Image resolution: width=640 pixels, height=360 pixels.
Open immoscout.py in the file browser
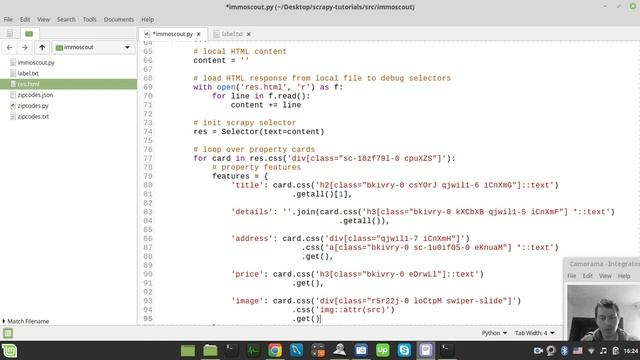[36, 62]
